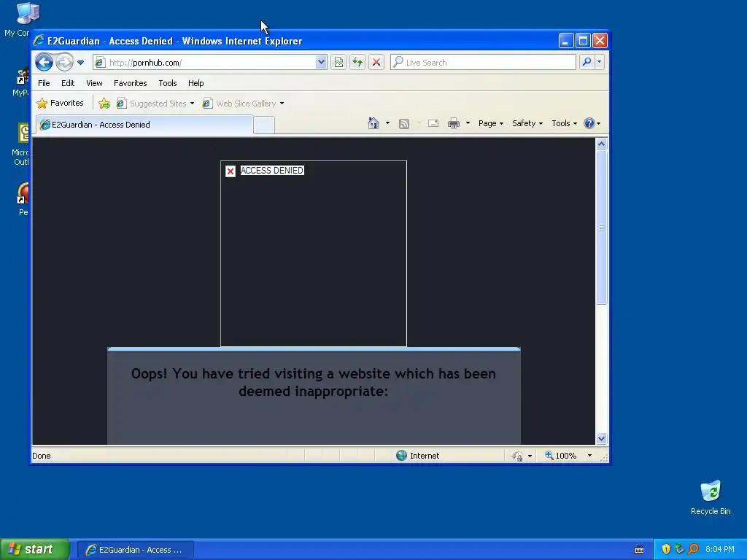747x560 pixels.
Task: Open Web Slice Gallery link
Action: (239, 104)
